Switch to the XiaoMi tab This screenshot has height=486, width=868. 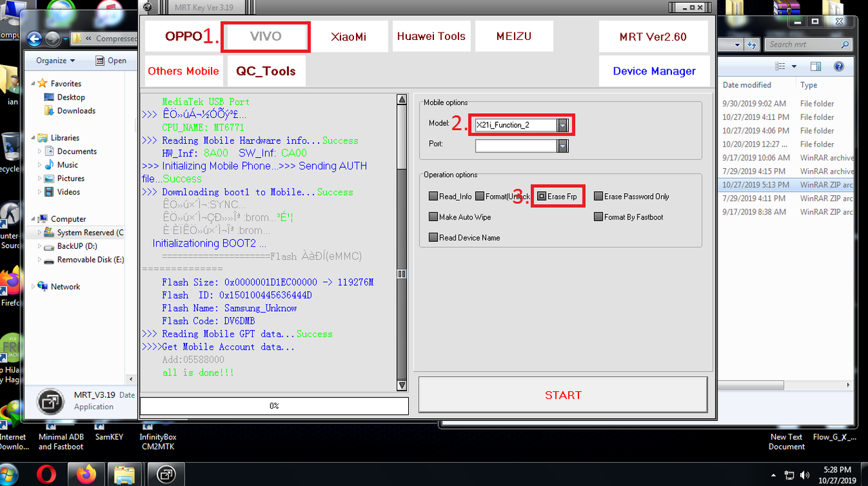(x=349, y=37)
